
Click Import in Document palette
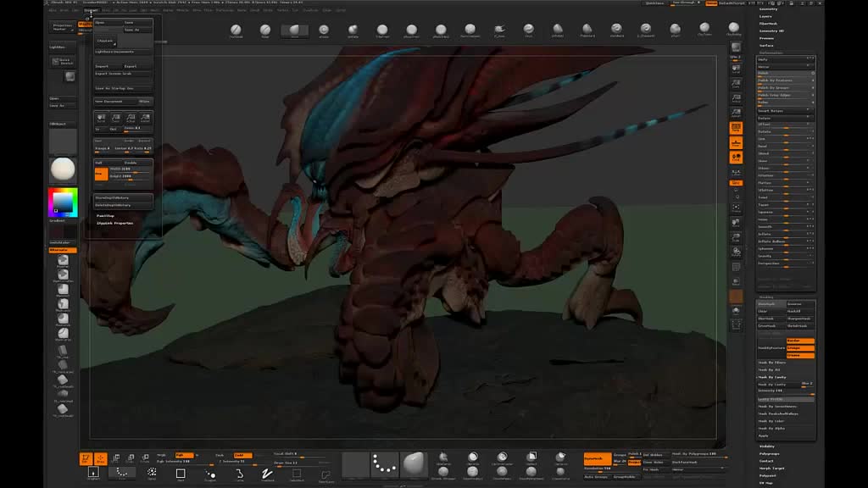[x=108, y=66]
